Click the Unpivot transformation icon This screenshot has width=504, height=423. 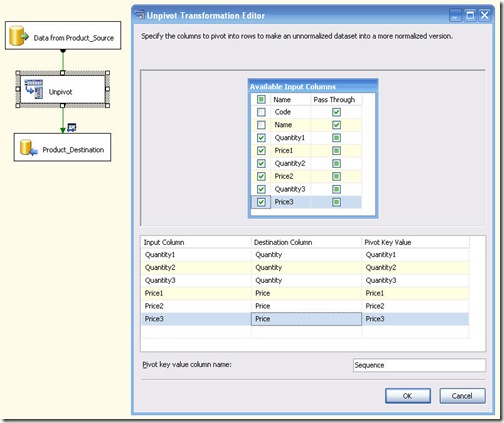[x=34, y=89]
